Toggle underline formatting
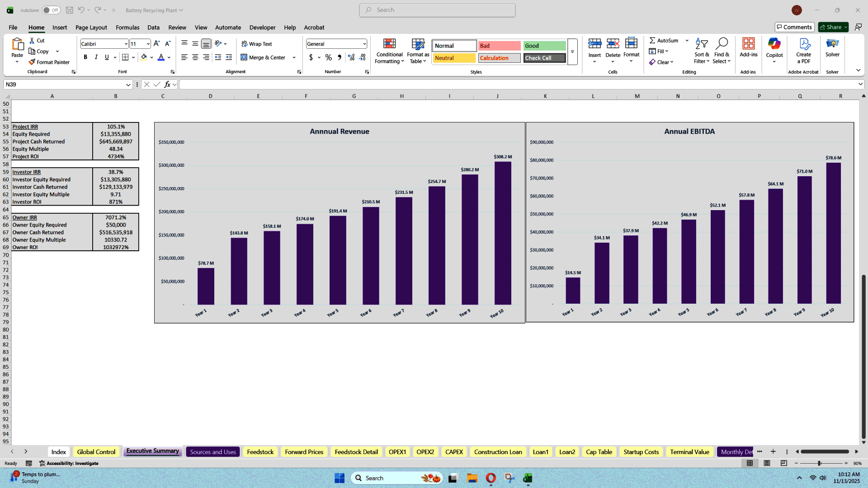868x488 pixels. [106, 57]
